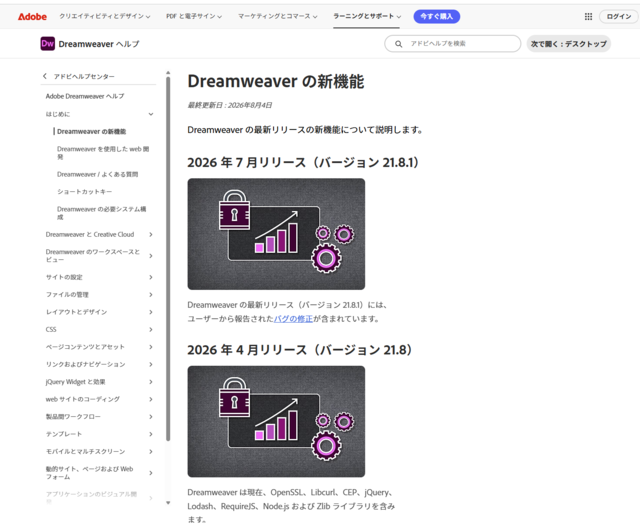640x524 pixels.
Task: Open the apps grid icon
Action: [x=588, y=16]
